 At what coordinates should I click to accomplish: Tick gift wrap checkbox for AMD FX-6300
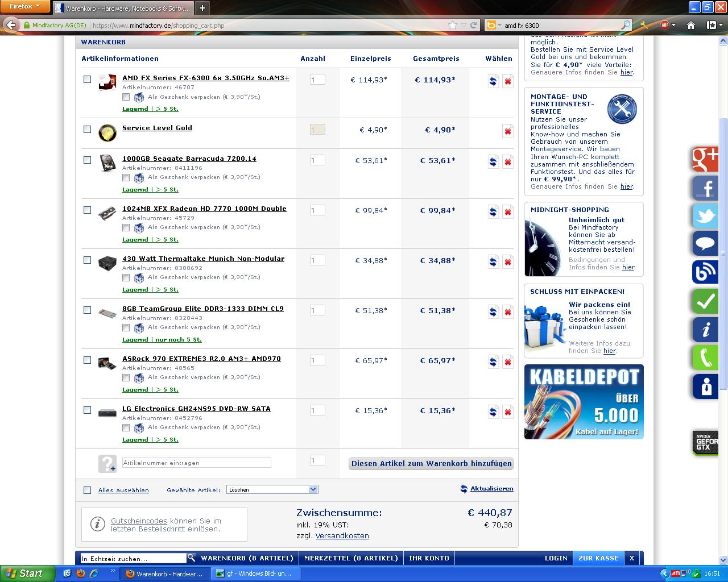pyautogui.click(x=126, y=97)
